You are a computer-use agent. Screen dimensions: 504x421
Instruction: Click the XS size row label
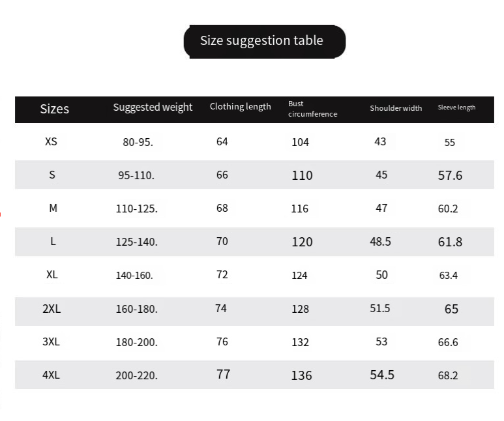tap(52, 141)
